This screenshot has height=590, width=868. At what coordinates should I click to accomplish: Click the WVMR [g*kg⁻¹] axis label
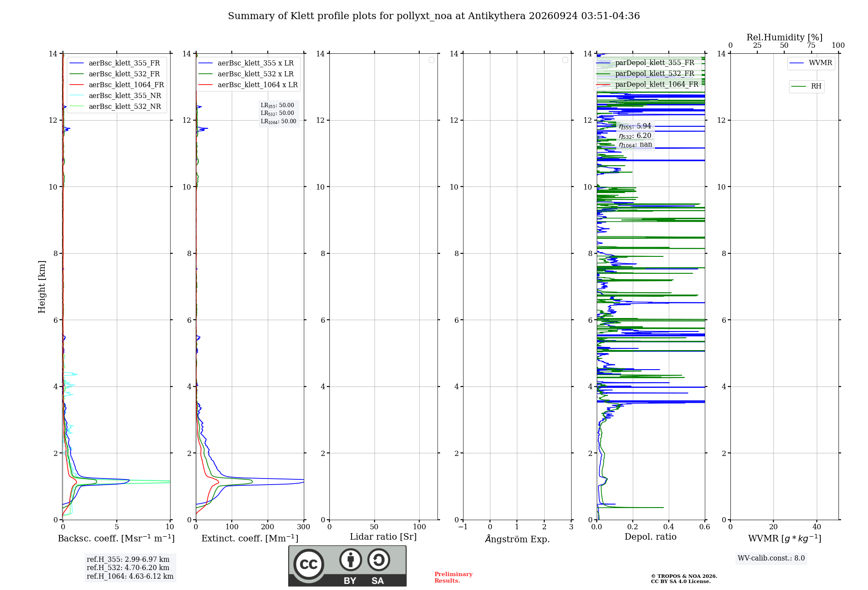tap(785, 538)
